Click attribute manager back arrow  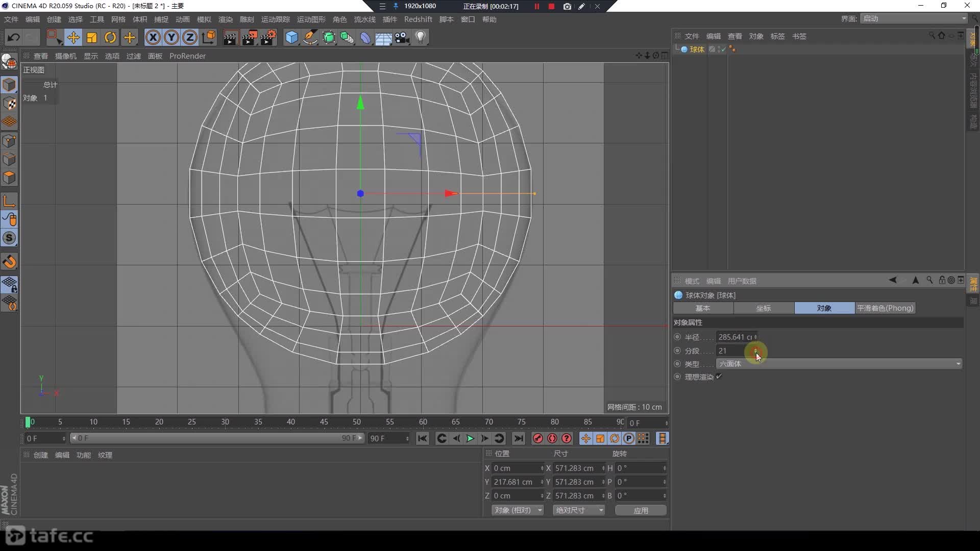tap(892, 280)
